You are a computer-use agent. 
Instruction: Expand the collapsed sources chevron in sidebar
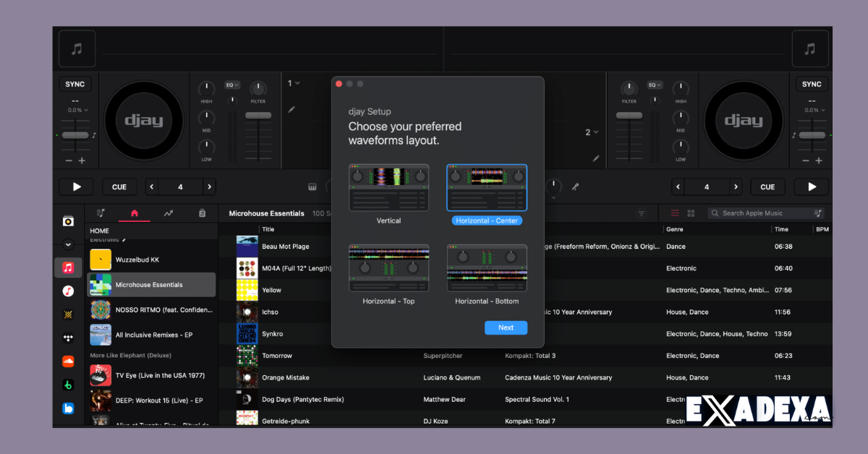[x=68, y=244]
